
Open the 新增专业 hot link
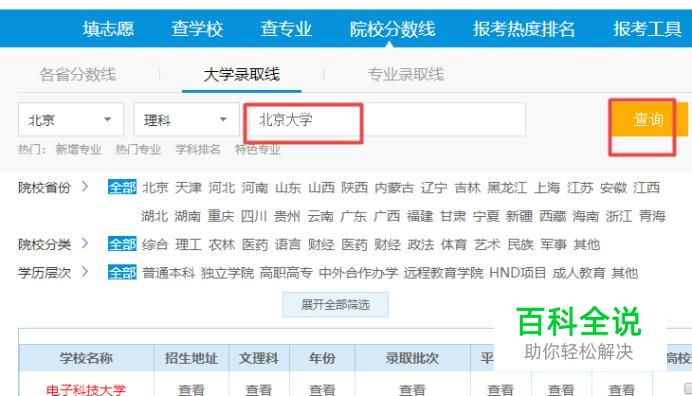click(x=79, y=150)
